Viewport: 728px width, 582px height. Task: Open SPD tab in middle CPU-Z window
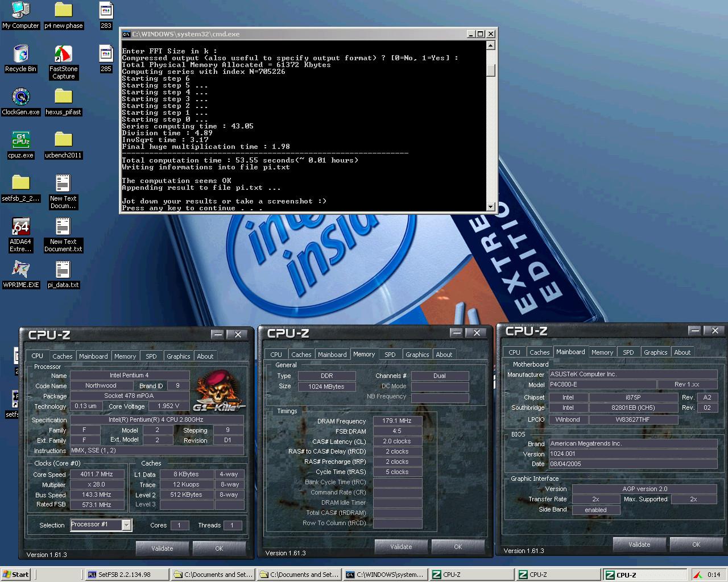click(390, 355)
